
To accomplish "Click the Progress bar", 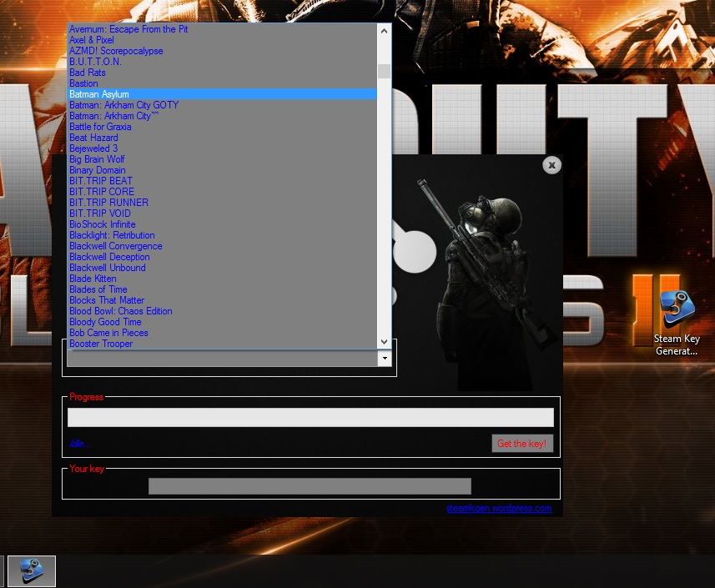I will 310,417.
